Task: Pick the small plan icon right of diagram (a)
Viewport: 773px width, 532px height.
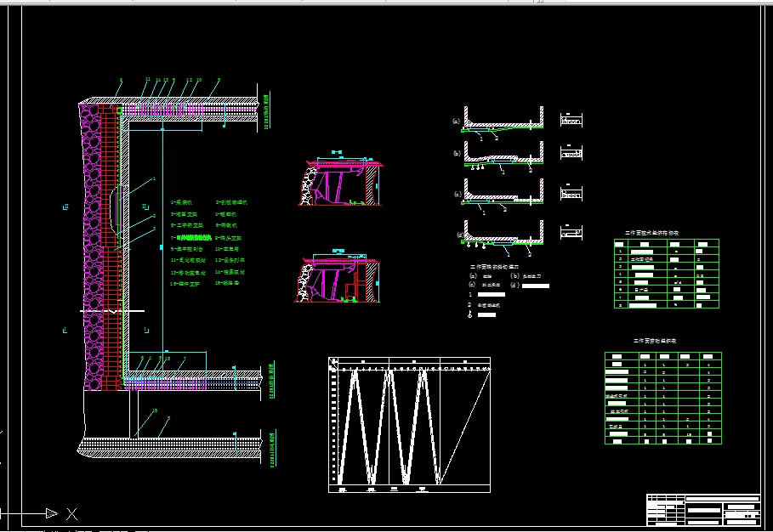Action: pyautogui.click(x=571, y=120)
